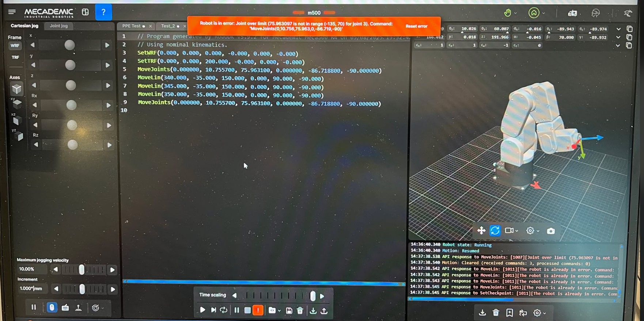Select the TRF frame button
644x321 pixels.
(15, 57)
